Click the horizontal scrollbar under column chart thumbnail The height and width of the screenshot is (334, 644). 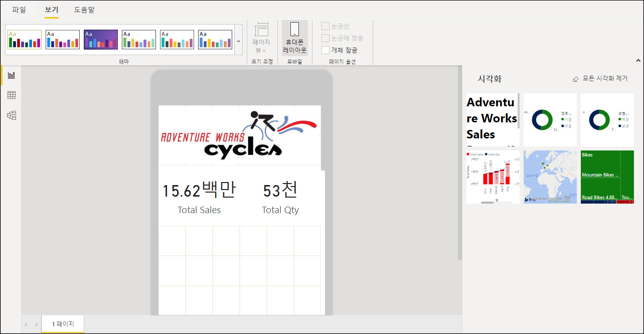point(488,203)
